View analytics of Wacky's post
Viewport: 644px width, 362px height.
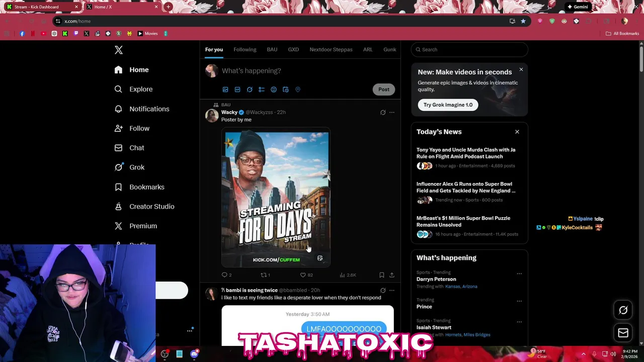[348, 275]
